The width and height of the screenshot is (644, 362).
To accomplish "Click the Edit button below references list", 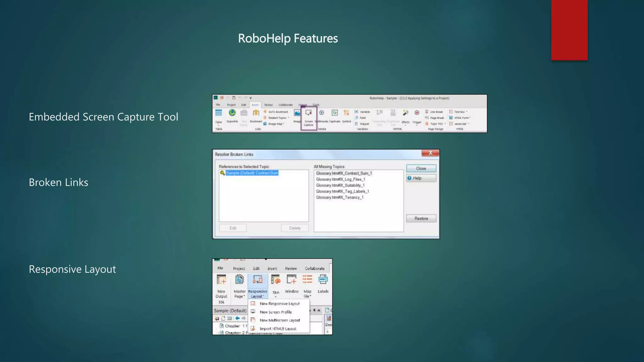I will click(x=233, y=228).
